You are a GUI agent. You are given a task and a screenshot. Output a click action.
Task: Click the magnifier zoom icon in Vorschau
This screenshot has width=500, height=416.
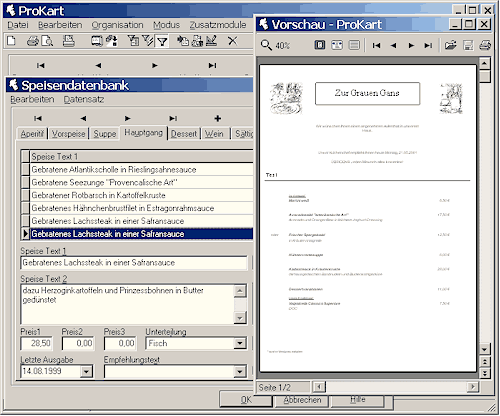tap(266, 45)
